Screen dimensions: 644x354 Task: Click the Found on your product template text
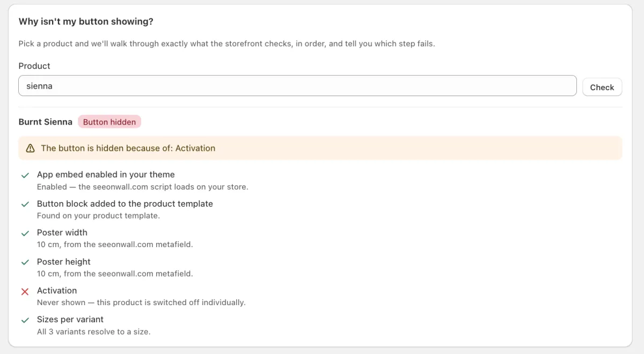pos(98,215)
